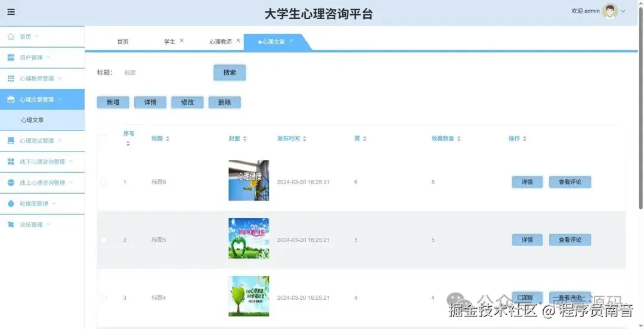Image resolution: width=644 pixels, height=329 pixels.
Task: Expand the 心理测试管理 sidebar chevron
Action: point(60,141)
